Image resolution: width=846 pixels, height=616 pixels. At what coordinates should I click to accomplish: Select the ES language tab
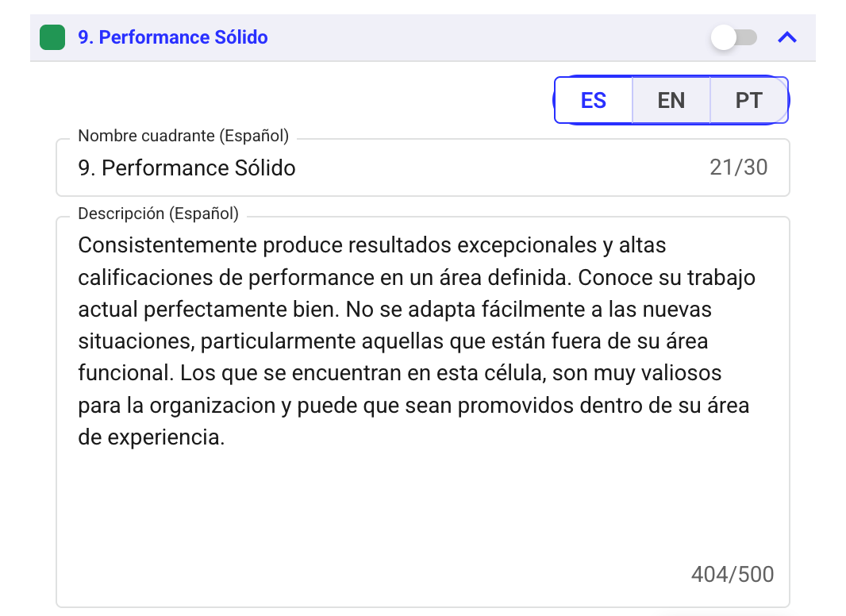(x=594, y=101)
